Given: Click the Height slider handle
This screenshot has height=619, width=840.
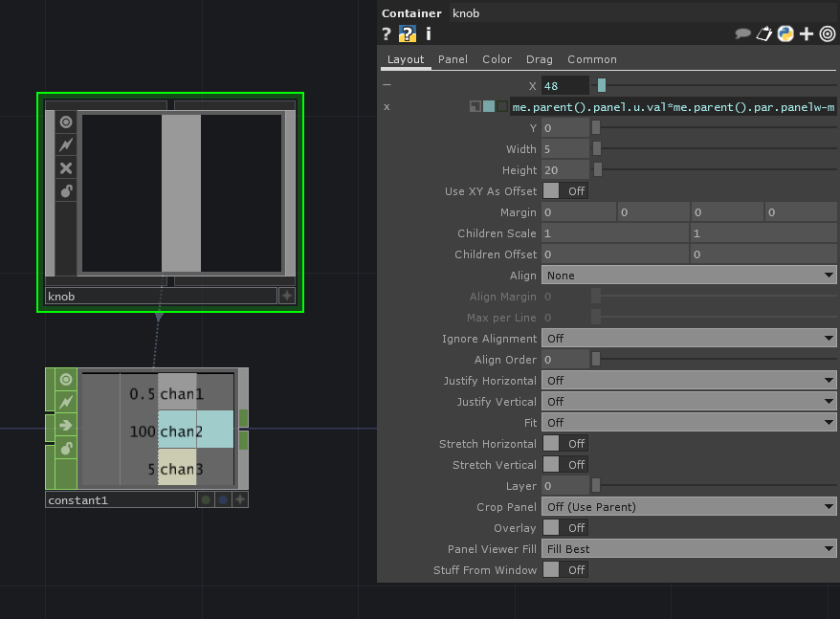Looking at the screenshot, I should pos(598,170).
